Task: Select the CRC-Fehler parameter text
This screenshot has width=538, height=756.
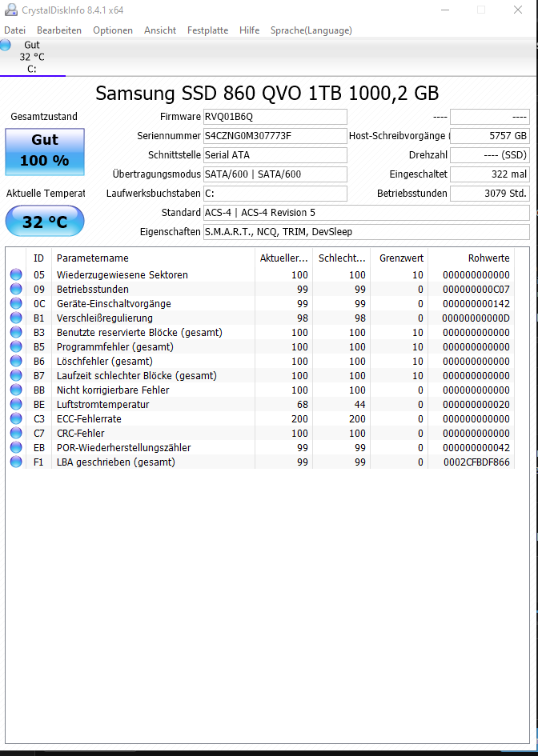Action: [80, 433]
